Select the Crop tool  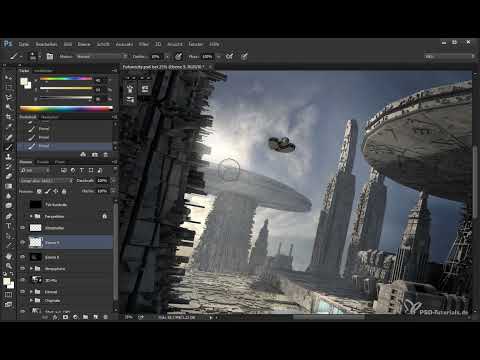coord(9,117)
